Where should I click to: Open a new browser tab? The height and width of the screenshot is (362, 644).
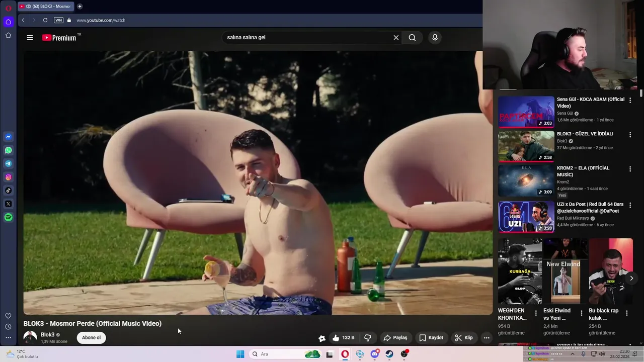[79, 7]
